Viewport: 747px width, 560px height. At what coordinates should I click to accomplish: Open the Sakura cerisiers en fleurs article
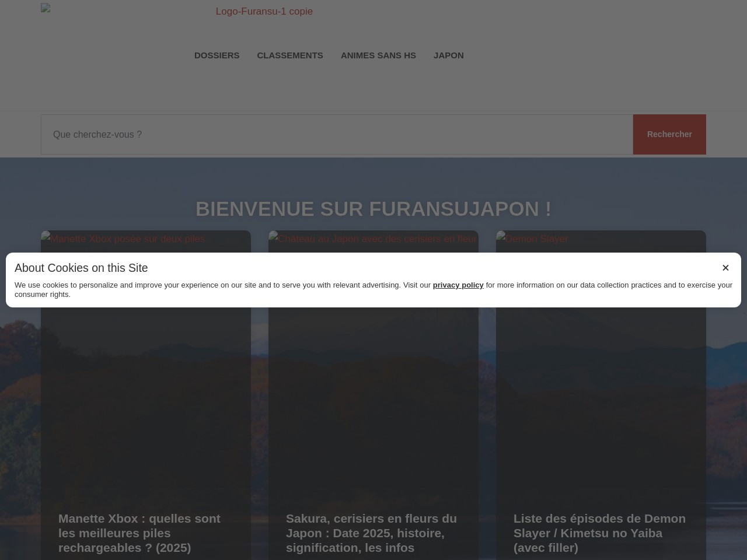point(371,533)
